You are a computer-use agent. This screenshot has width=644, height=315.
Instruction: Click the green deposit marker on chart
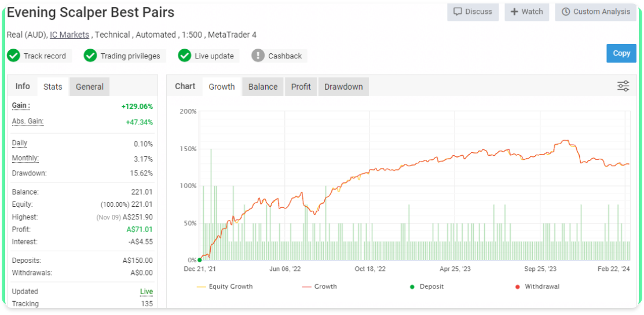point(199,260)
